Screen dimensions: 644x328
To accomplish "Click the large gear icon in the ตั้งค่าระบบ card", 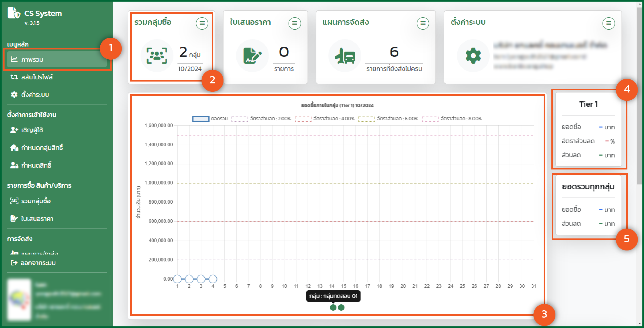I will (473, 56).
